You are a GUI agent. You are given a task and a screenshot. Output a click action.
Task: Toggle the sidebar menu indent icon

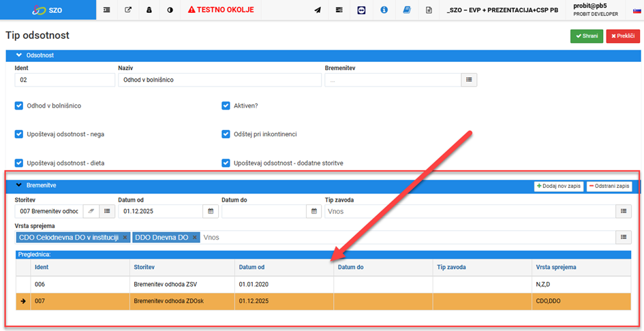[107, 10]
